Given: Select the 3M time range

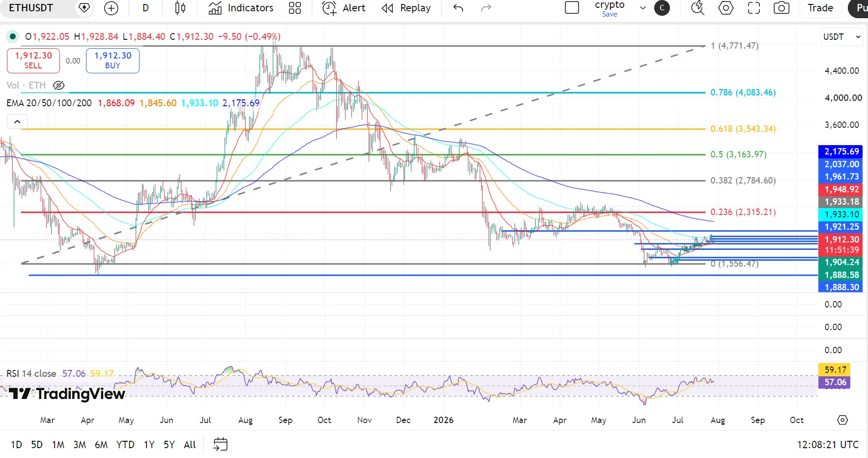Looking at the screenshot, I should 80,445.
